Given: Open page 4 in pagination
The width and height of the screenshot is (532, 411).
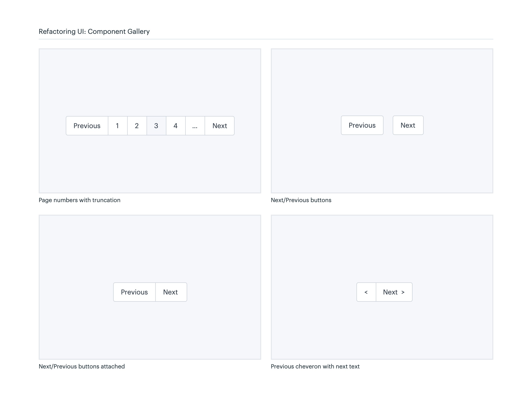Looking at the screenshot, I should [x=175, y=126].
